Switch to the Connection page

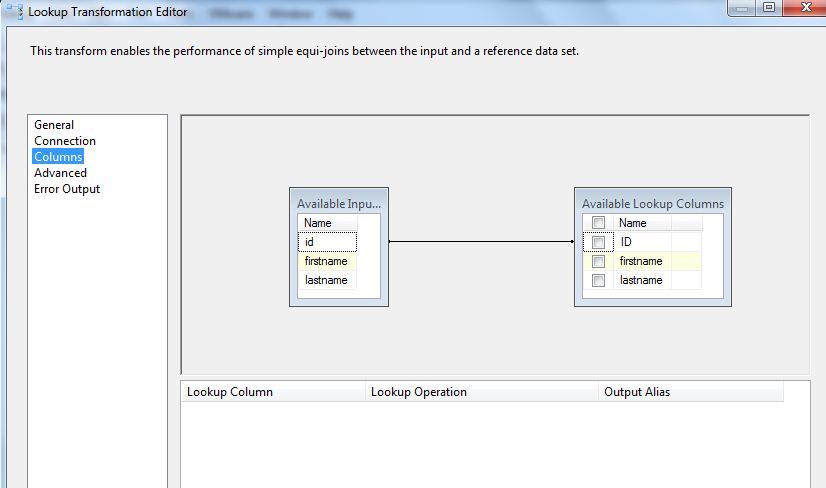point(65,141)
